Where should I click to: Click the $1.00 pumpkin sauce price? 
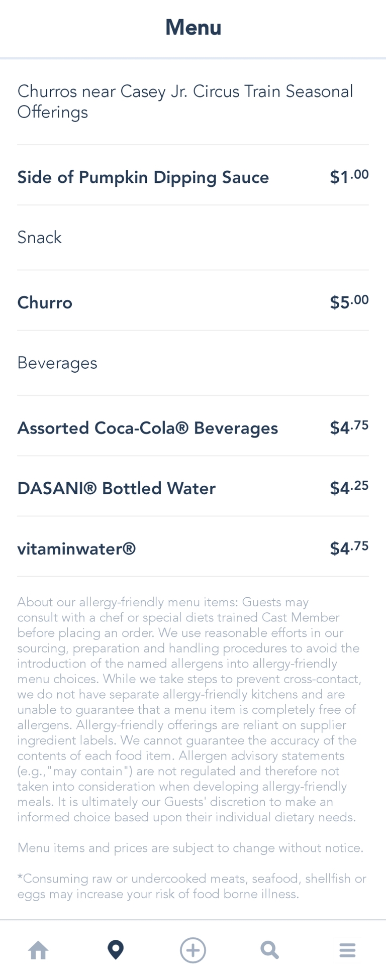349,176
